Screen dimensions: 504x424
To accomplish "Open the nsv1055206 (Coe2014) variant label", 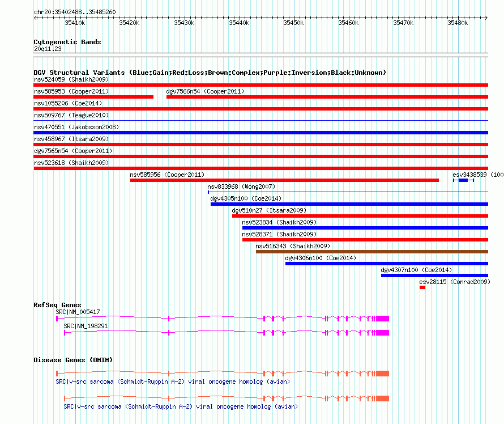I will [x=68, y=103].
